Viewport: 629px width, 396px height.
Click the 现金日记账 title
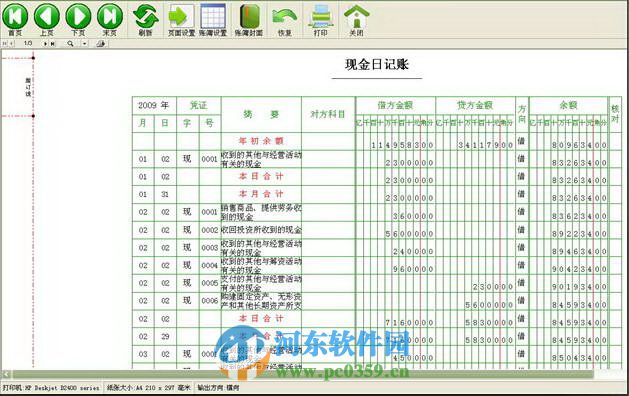pos(377,65)
